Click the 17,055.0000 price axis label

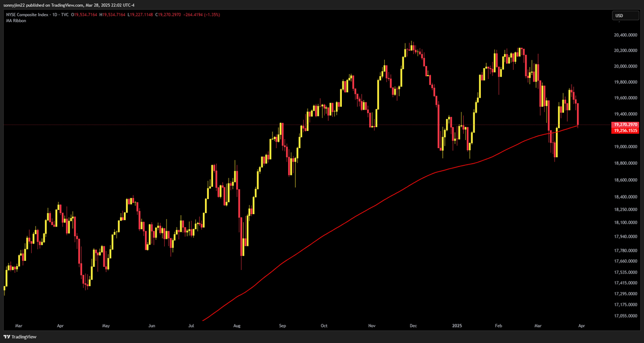[625, 317]
